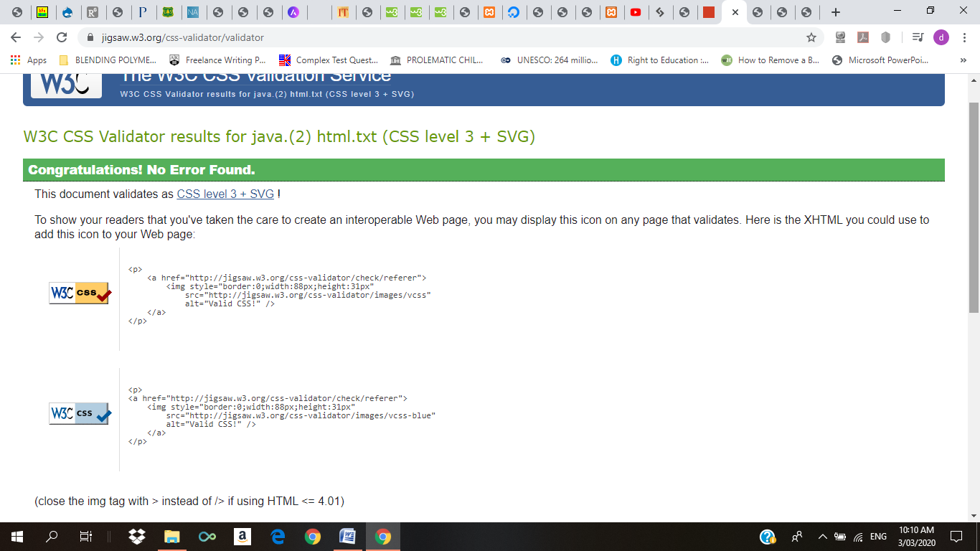This screenshot has height=551, width=980.
Task: Click the Adobe PDF extension icon
Action: [863, 37]
